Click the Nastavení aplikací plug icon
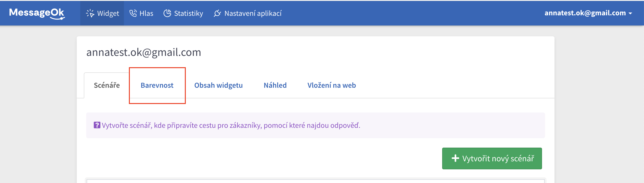The image size is (644, 183). click(x=217, y=13)
